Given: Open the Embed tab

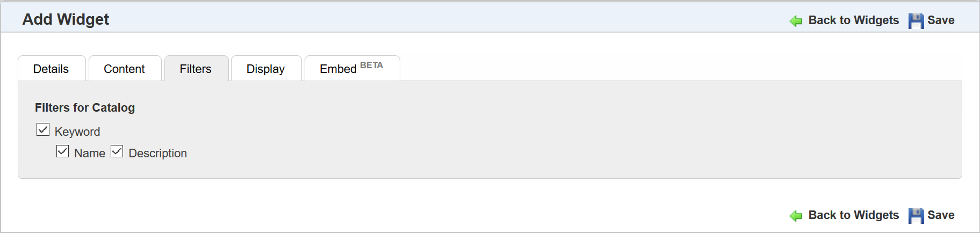Looking at the screenshot, I should coord(351,69).
